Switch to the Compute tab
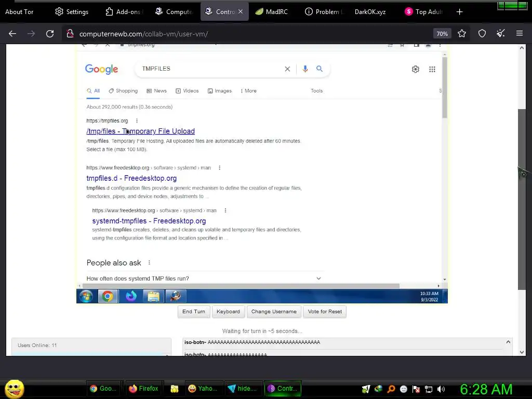 [x=174, y=12]
